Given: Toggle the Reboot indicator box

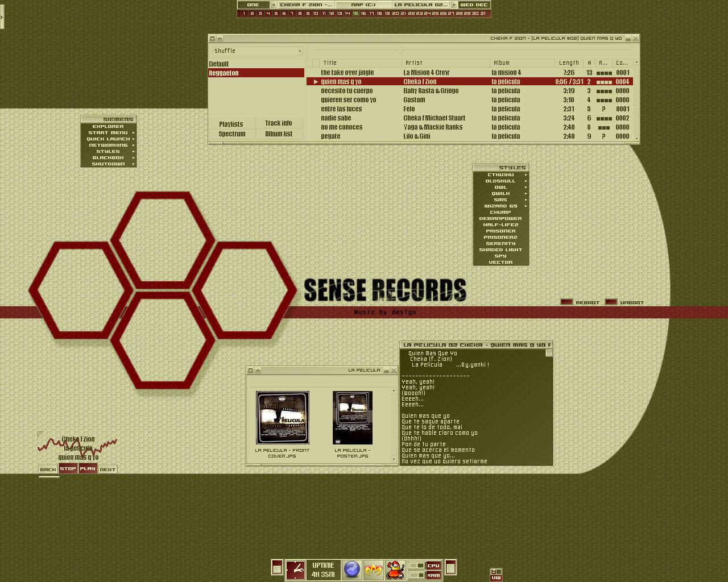Looking at the screenshot, I should coord(566,302).
